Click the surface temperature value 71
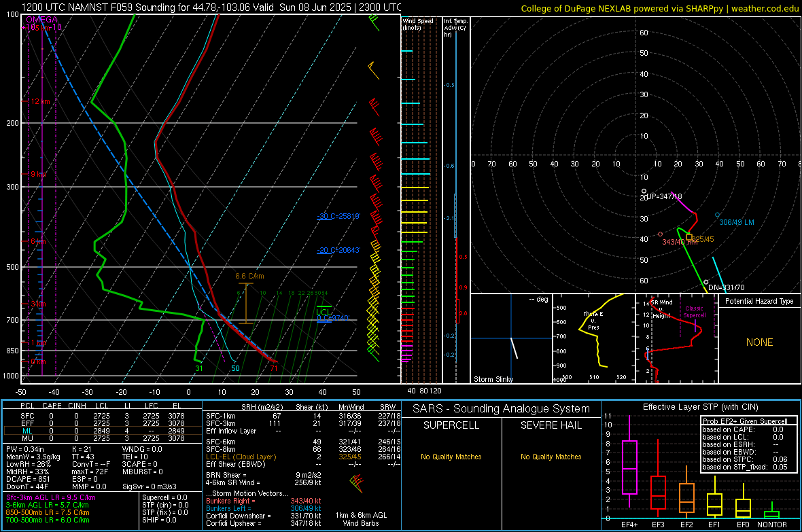Screen dimensions: 802x532 pos(274,368)
